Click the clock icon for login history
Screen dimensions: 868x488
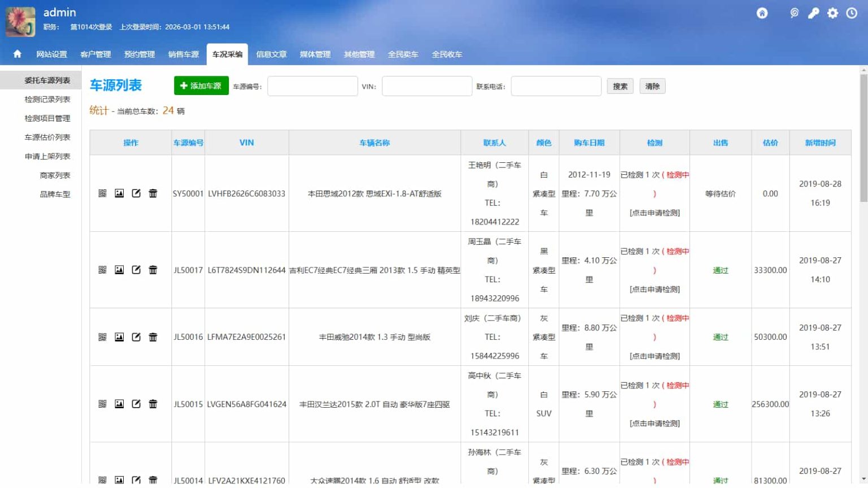click(850, 12)
